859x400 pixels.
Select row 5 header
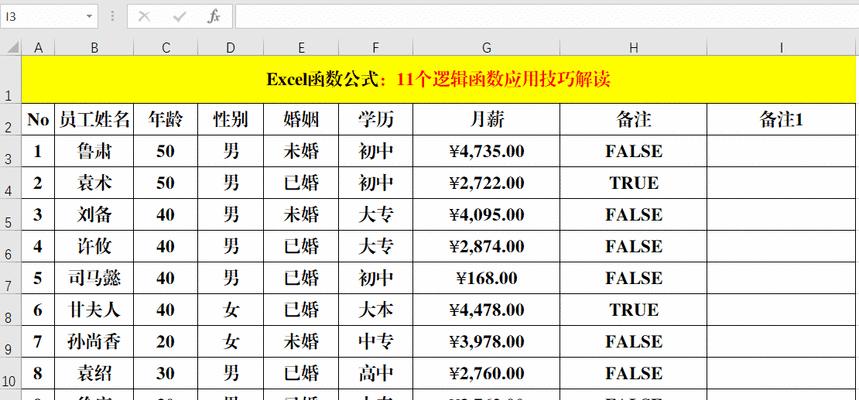coord(10,215)
